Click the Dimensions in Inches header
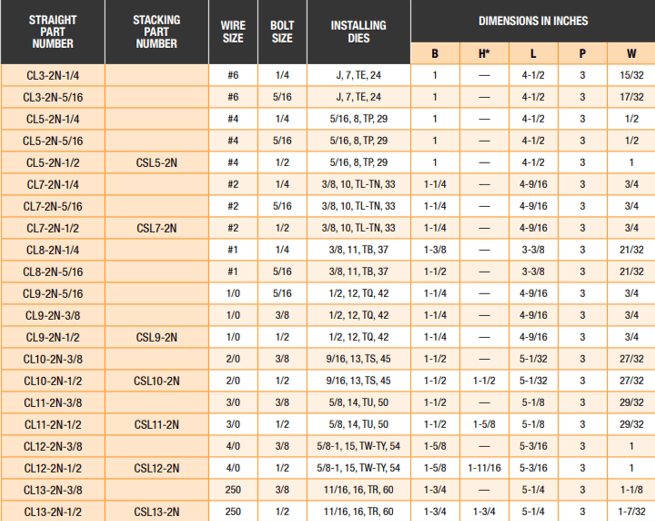 (x=533, y=20)
